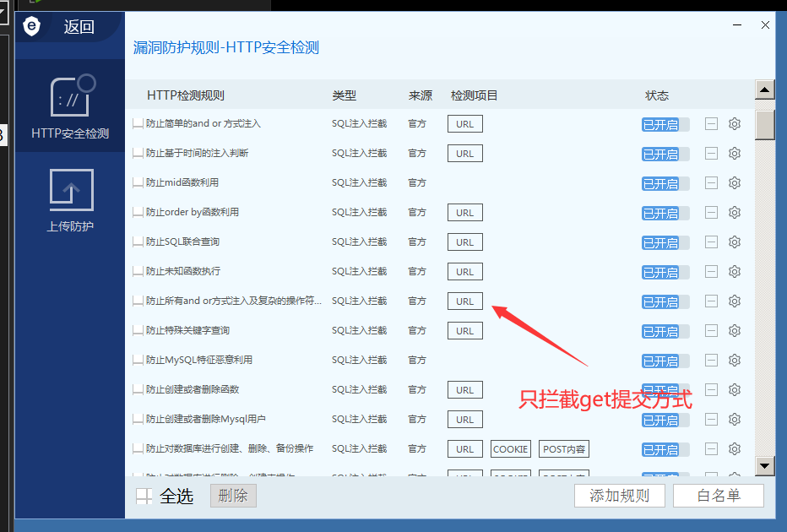Click scrollbar up arrow in rules list
Image resolution: width=787 pixels, height=532 pixels.
(x=765, y=90)
